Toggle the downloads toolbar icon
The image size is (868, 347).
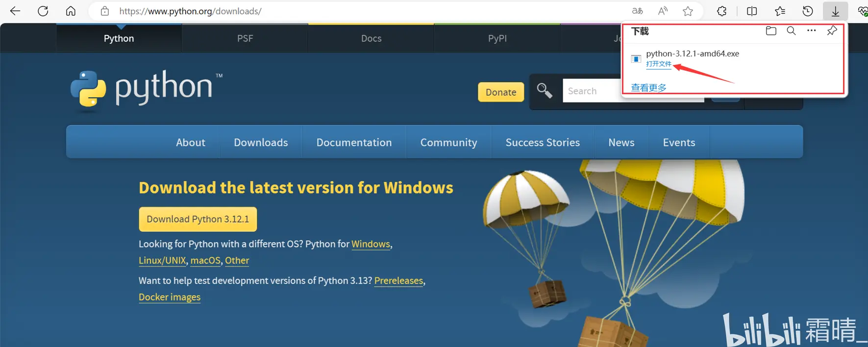836,11
